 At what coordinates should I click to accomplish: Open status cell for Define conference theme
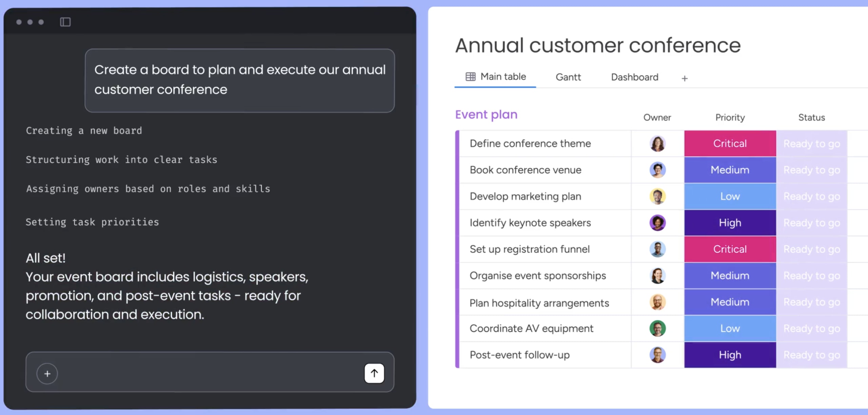[812, 144]
